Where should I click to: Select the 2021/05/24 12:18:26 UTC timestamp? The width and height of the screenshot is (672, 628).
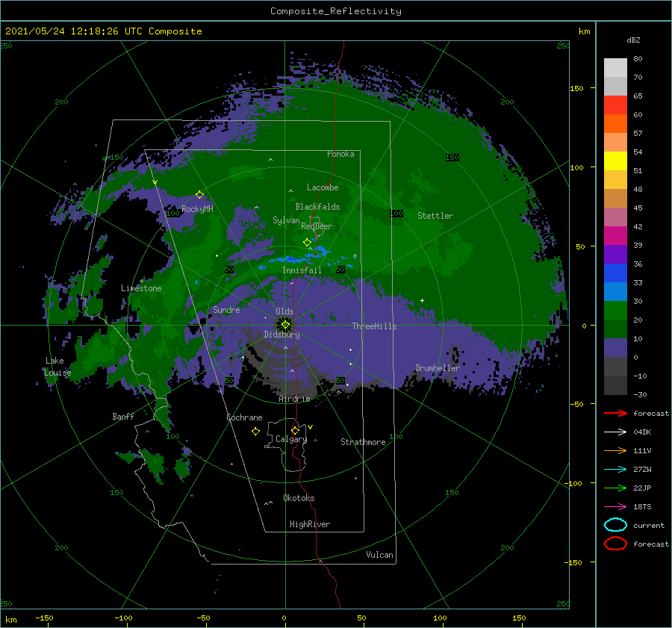pos(104,31)
